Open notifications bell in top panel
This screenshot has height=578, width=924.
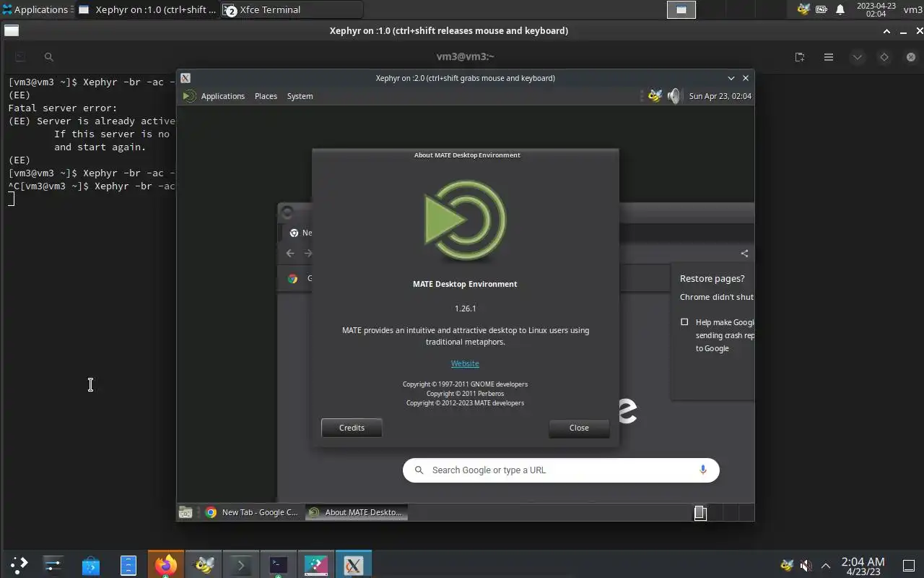tap(840, 9)
